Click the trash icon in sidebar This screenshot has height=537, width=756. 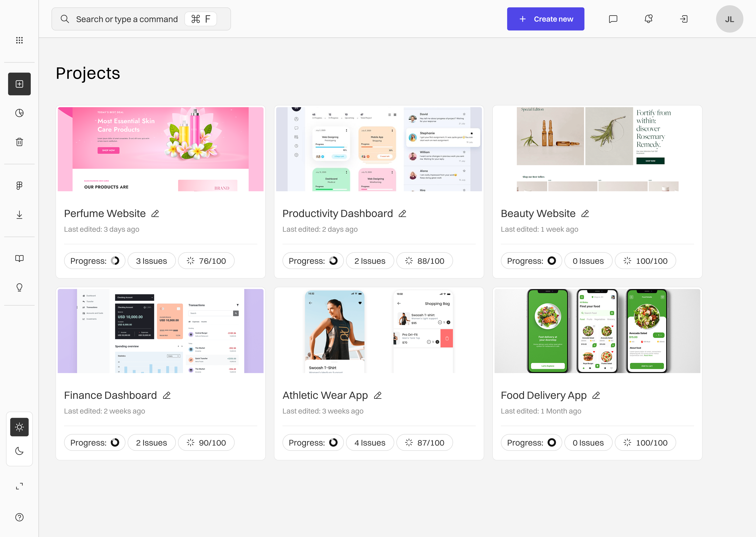(19, 142)
